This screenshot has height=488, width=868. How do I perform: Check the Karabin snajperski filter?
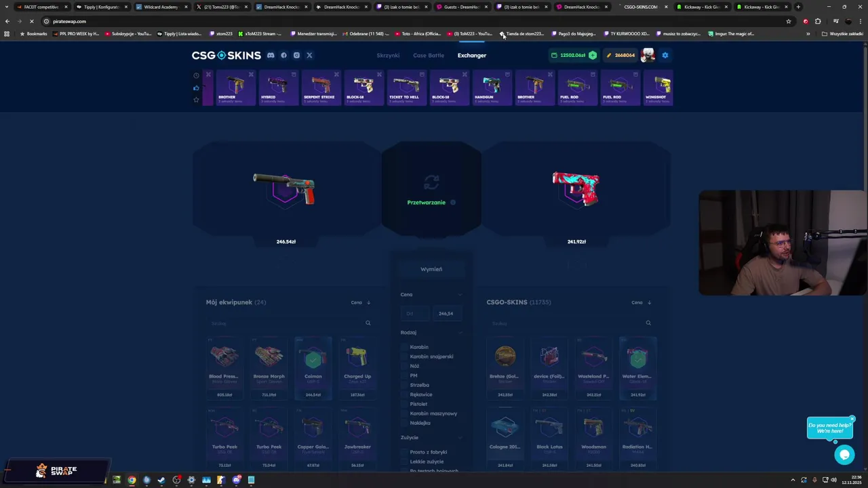coord(405,357)
